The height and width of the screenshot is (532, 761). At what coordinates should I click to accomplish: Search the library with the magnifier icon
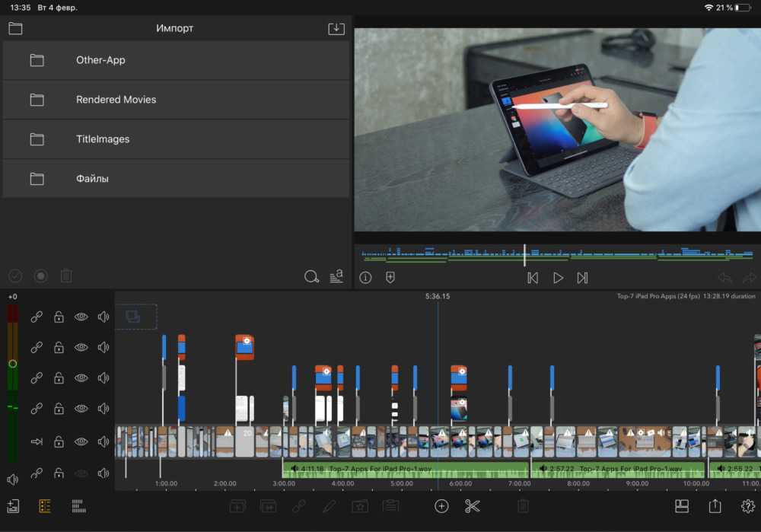pyautogui.click(x=311, y=277)
